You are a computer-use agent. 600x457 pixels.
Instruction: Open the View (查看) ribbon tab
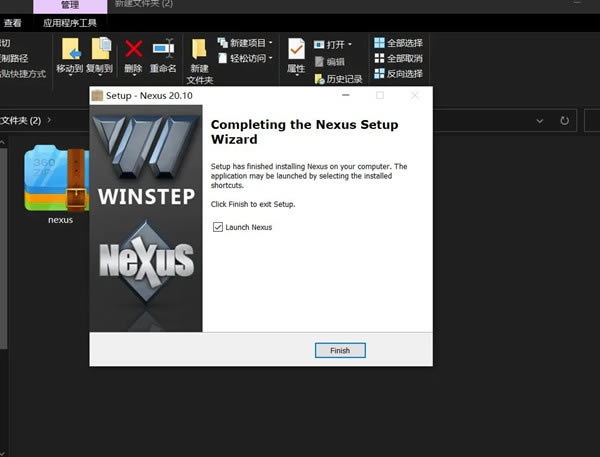(12, 23)
